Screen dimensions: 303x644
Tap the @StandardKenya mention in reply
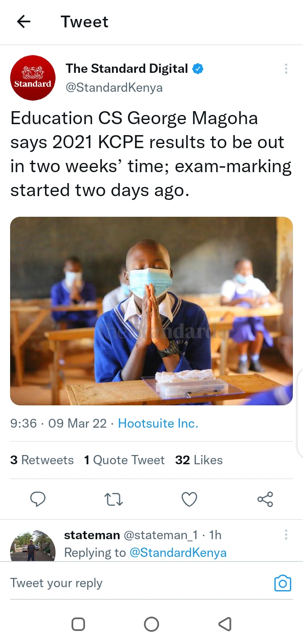click(x=178, y=553)
